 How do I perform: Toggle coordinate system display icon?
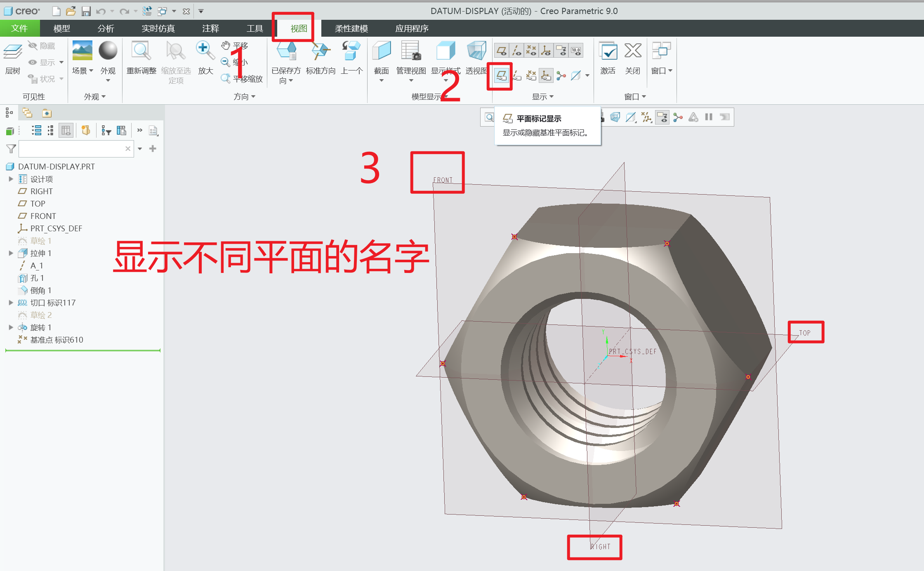(546, 51)
